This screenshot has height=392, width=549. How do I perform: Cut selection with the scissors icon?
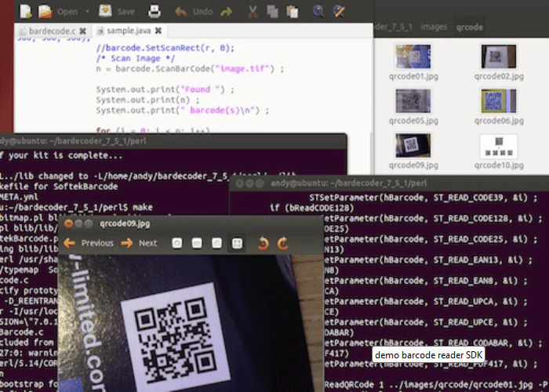point(253,12)
